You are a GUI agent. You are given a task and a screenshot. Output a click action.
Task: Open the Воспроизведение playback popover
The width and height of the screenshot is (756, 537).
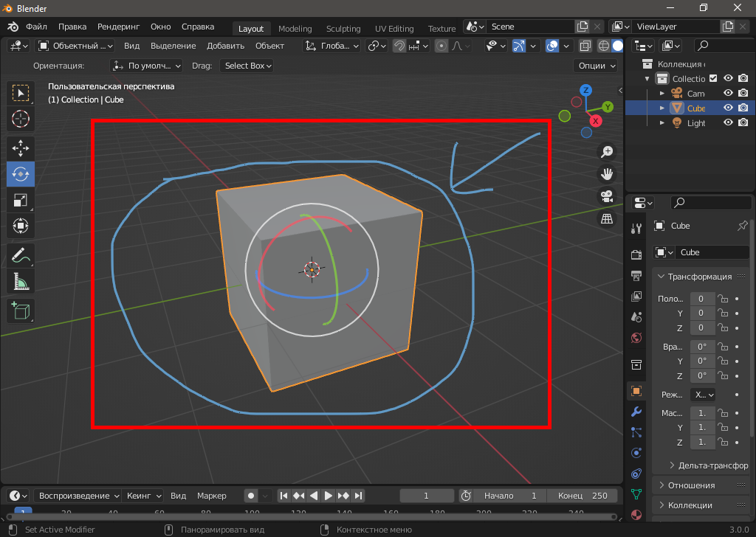[x=78, y=496]
